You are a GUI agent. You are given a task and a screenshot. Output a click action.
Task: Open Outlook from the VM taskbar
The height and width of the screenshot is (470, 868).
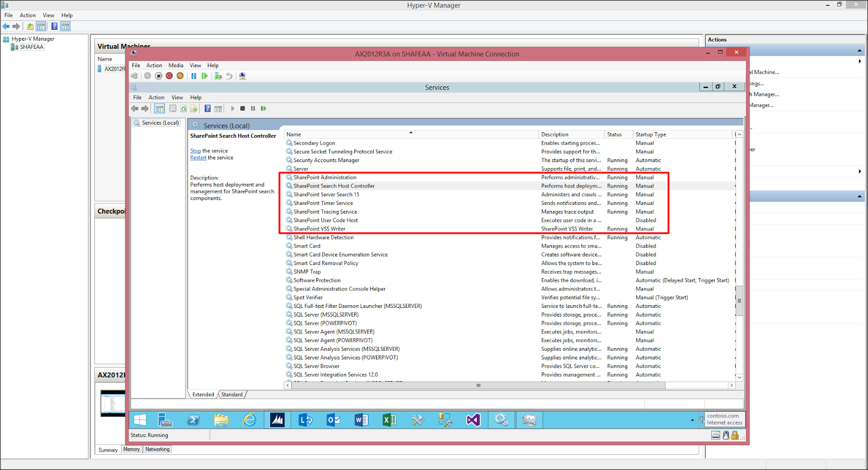click(334, 420)
